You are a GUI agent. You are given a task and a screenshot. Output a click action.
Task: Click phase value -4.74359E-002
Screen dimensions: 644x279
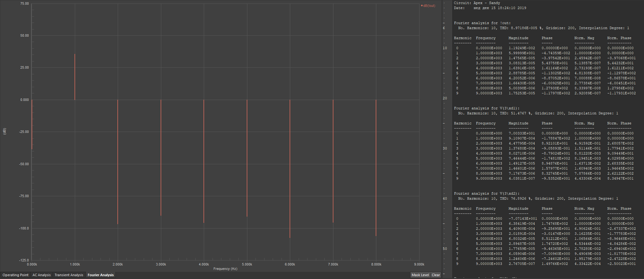(x=556, y=53)
